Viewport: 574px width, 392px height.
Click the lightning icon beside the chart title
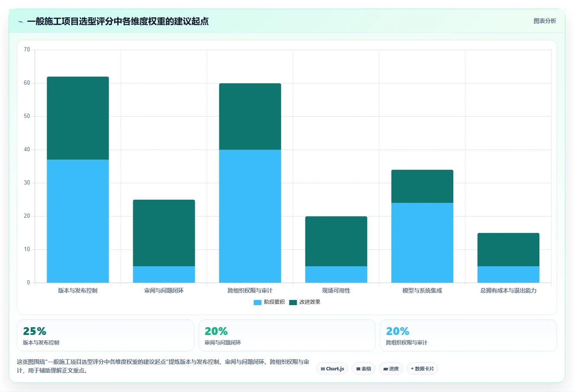(x=20, y=22)
